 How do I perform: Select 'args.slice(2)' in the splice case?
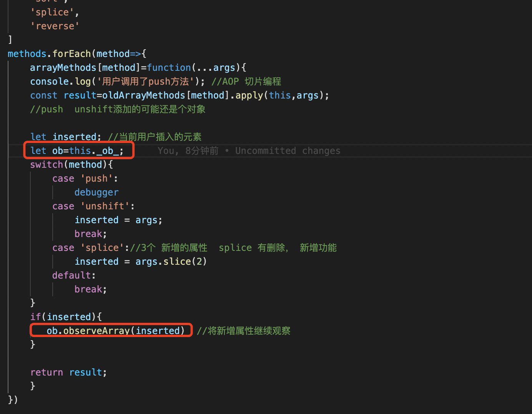[171, 261]
